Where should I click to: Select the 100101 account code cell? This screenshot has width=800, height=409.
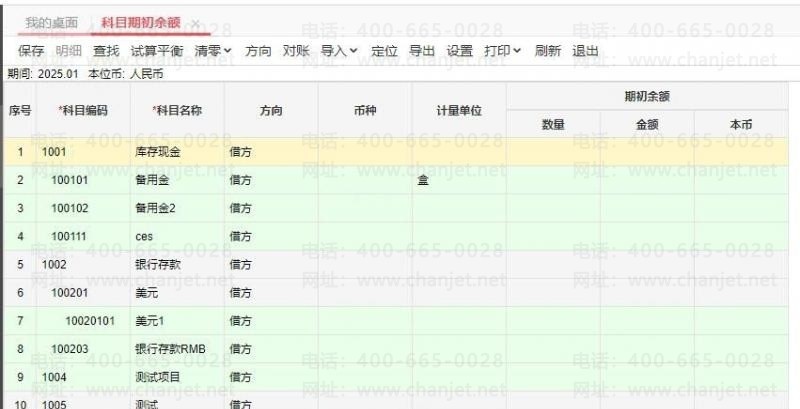click(83, 180)
